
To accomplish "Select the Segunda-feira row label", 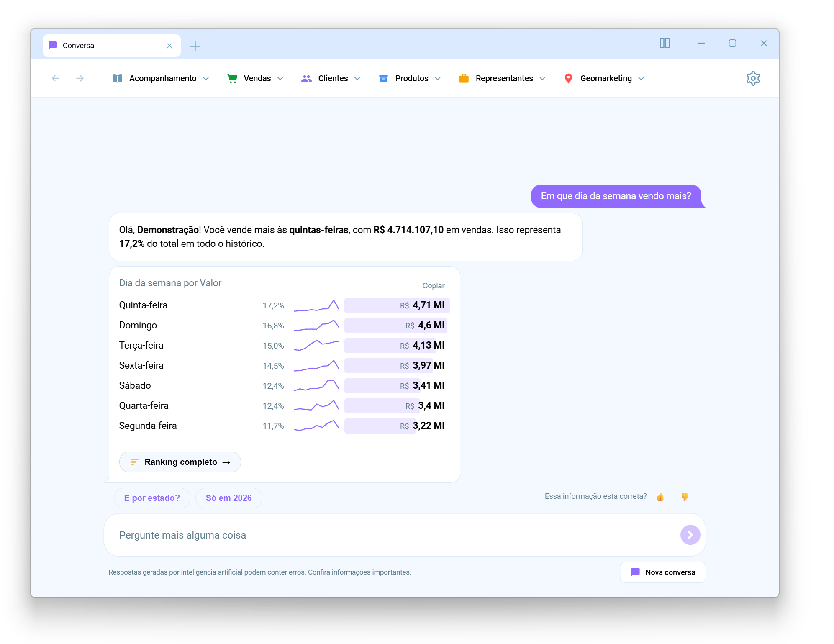I will pyautogui.click(x=148, y=426).
